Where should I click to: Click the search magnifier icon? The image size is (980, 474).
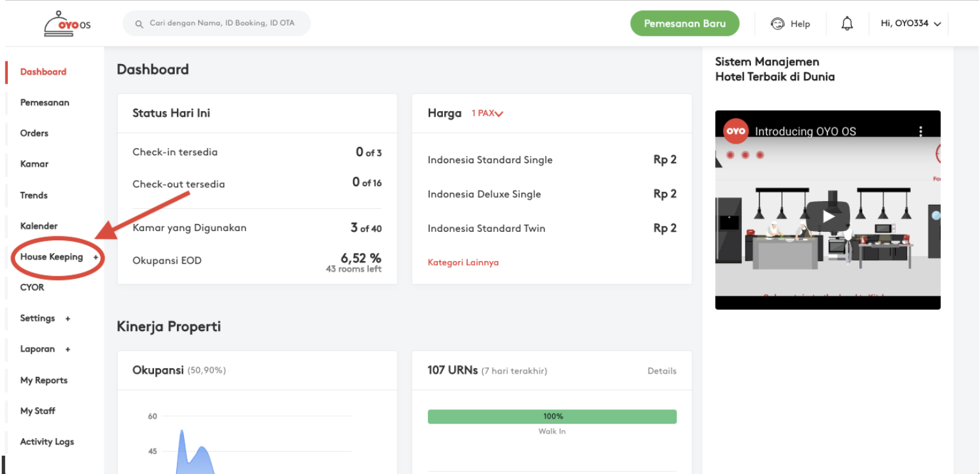(139, 24)
